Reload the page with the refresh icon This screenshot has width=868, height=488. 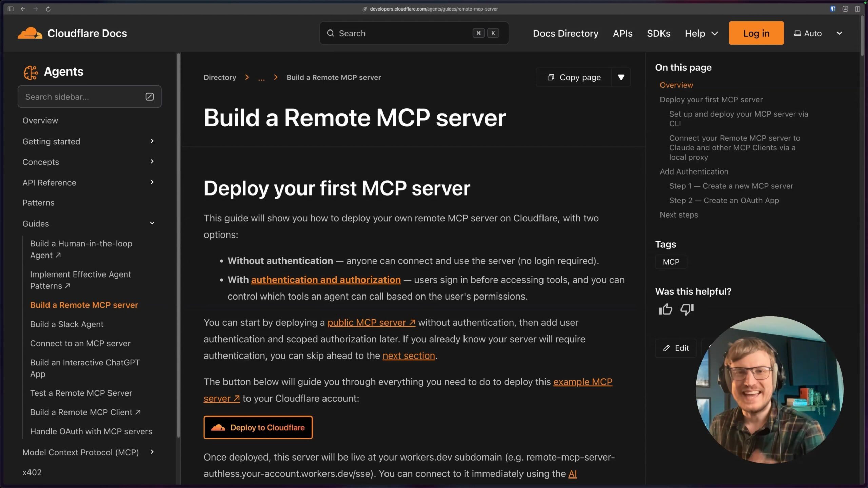pyautogui.click(x=48, y=9)
